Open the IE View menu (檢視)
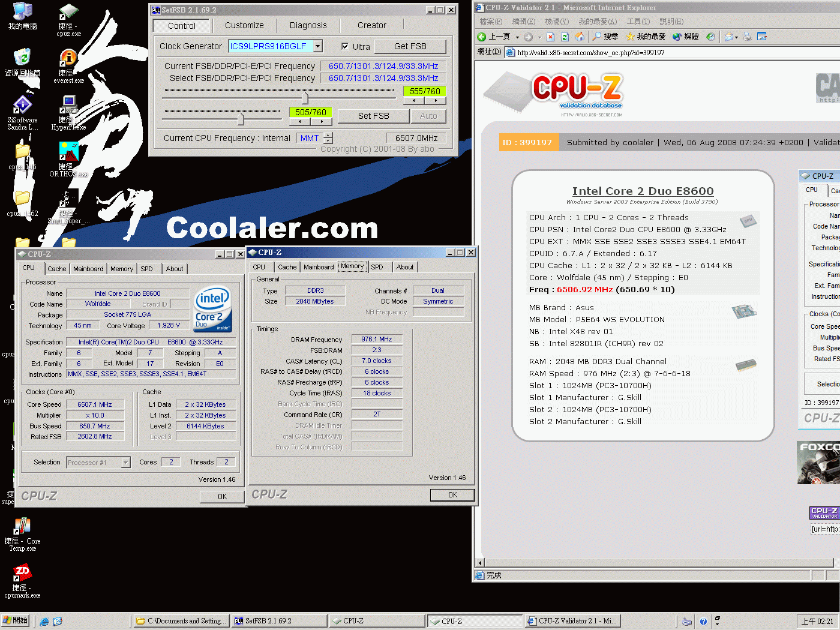840x630 pixels. [557, 22]
